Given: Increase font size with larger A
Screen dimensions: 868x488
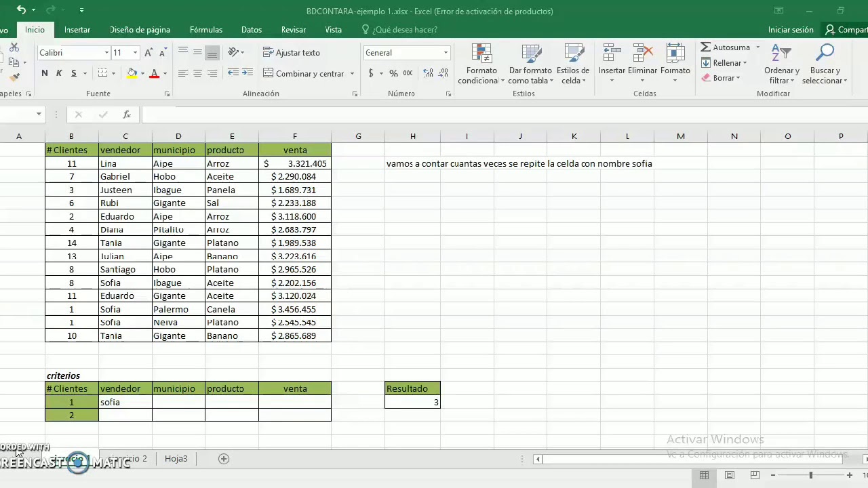Looking at the screenshot, I should coord(149,53).
